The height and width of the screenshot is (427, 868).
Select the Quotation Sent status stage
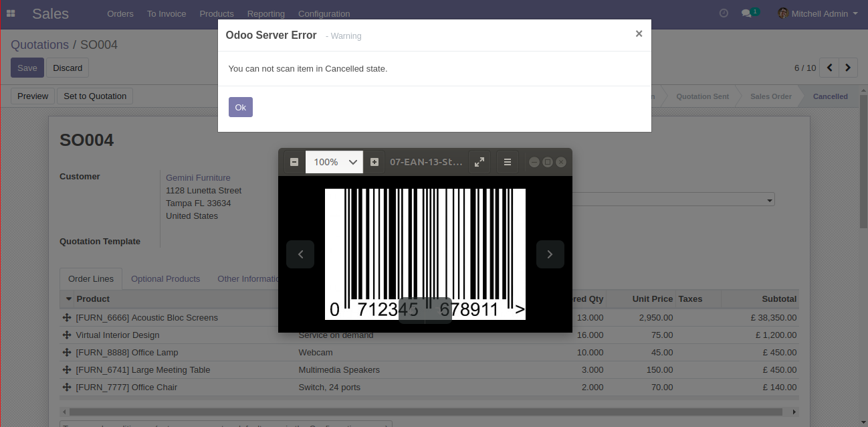tap(702, 96)
